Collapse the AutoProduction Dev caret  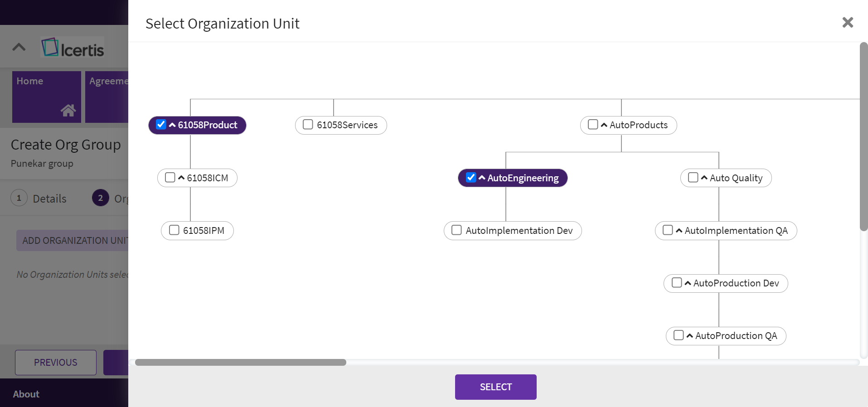point(688,283)
